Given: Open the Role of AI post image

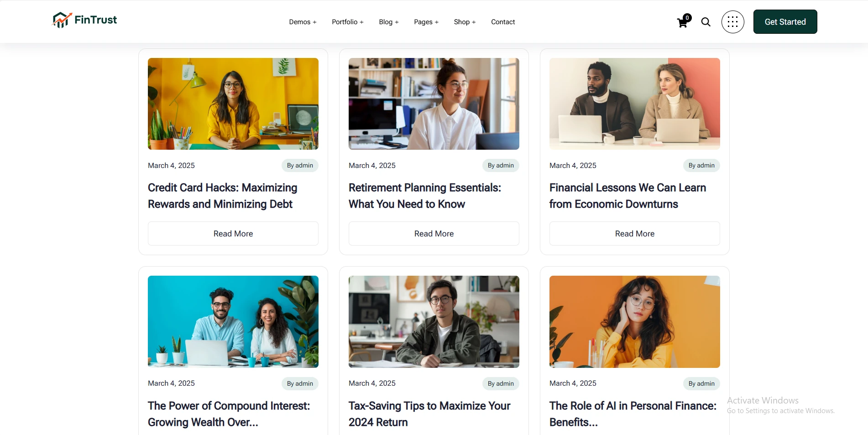Looking at the screenshot, I should [635, 321].
